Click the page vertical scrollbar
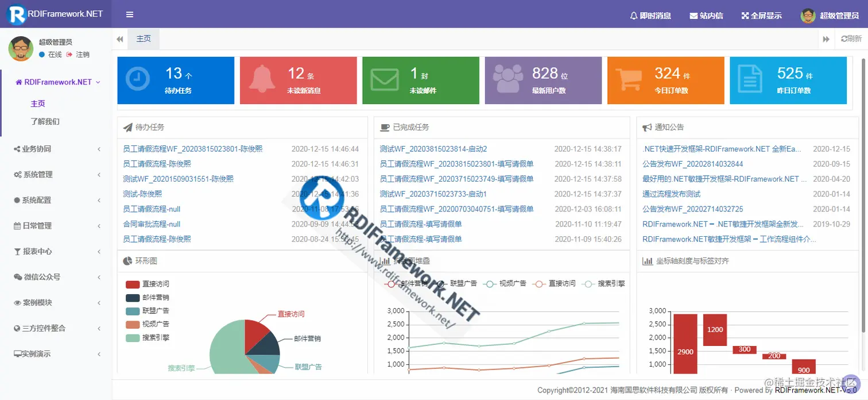Screen dimensions: 868x400 pyautogui.click(x=864, y=195)
